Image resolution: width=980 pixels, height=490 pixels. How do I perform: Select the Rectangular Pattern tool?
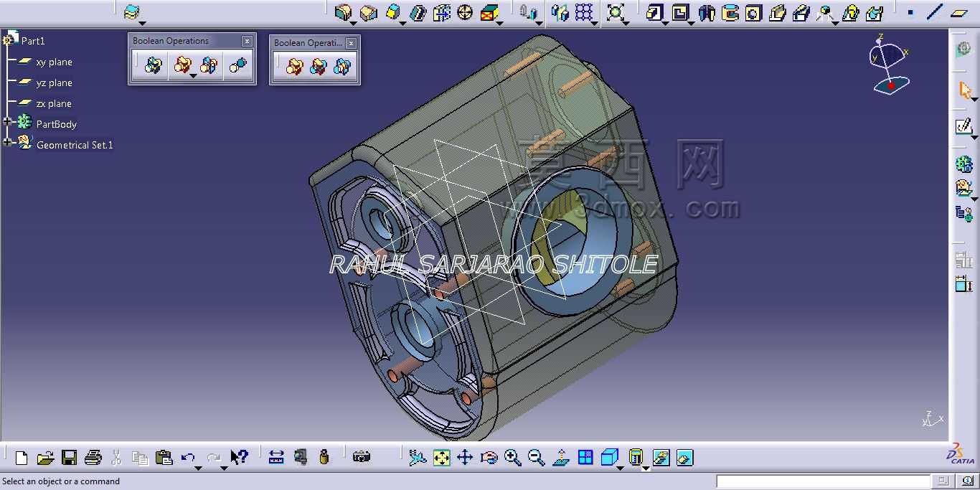coord(585,12)
